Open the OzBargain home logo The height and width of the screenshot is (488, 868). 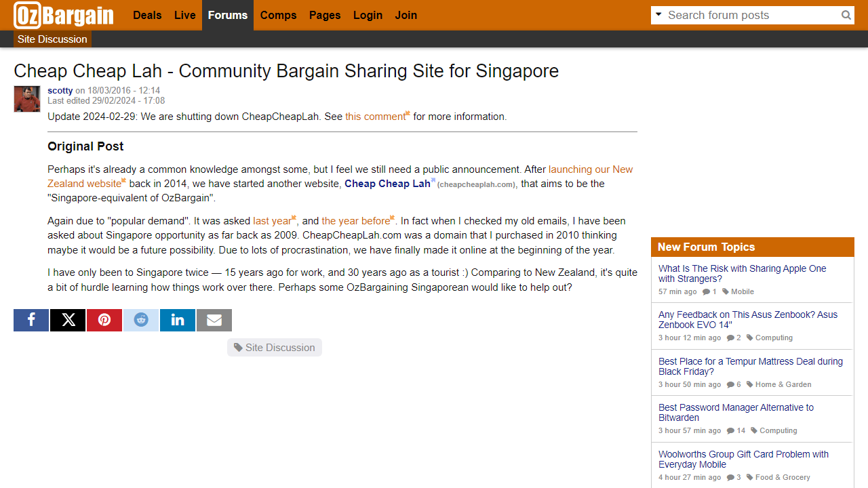coord(64,15)
